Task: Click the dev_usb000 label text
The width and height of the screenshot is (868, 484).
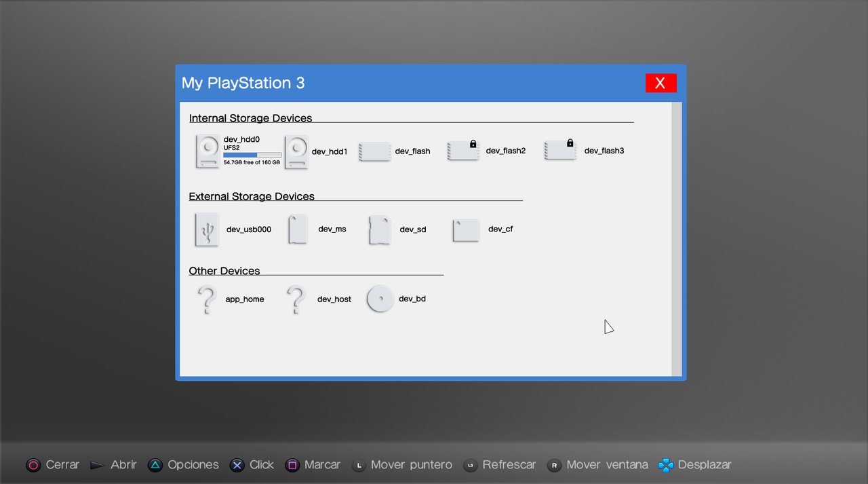Action: coord(249,229)
